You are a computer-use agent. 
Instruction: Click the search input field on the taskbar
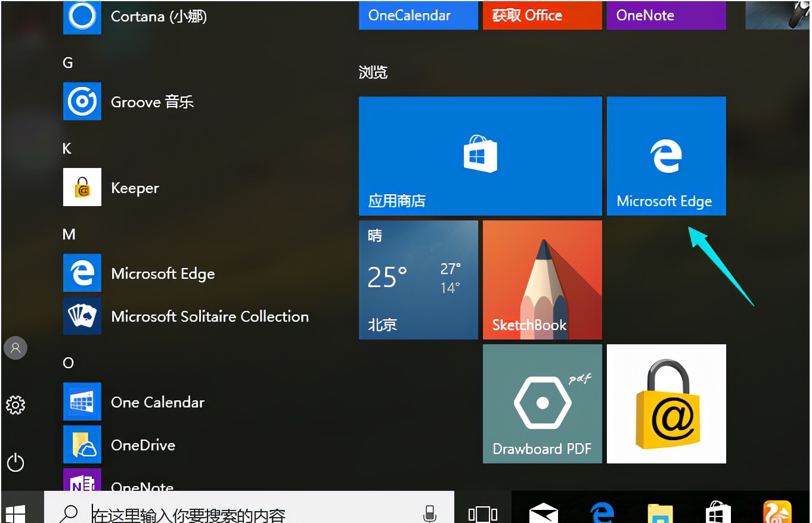click(238, 512)
